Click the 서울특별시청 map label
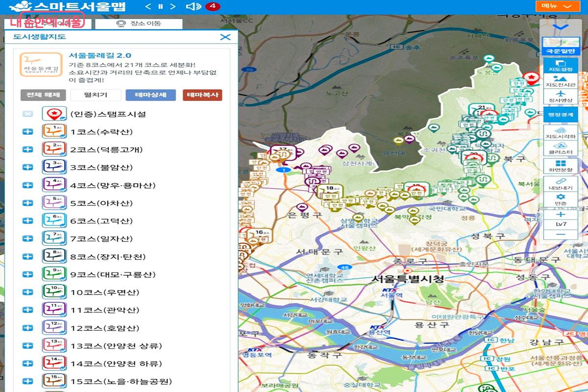Screen dimensions: 588x392 click(x=408, y=279)
